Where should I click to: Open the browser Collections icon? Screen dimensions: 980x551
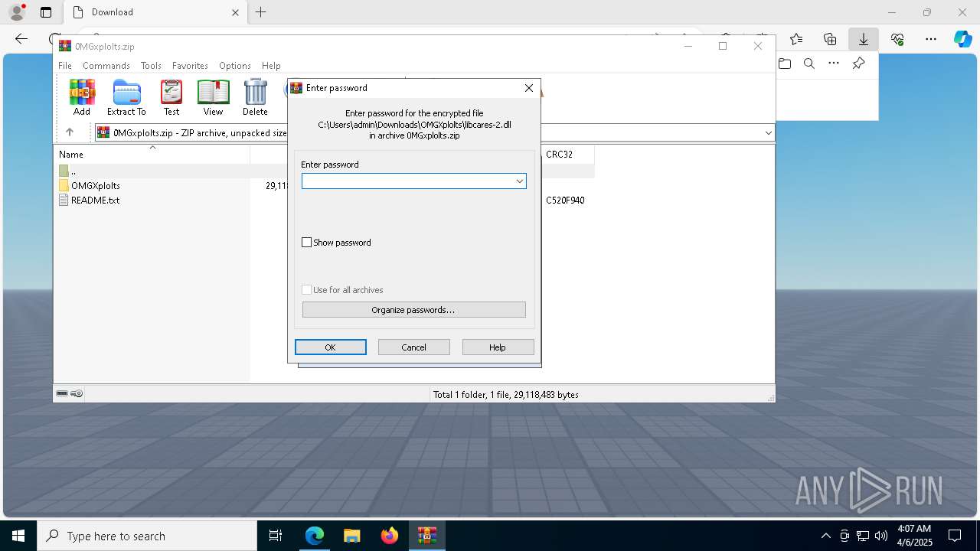(x=830, y=39)
